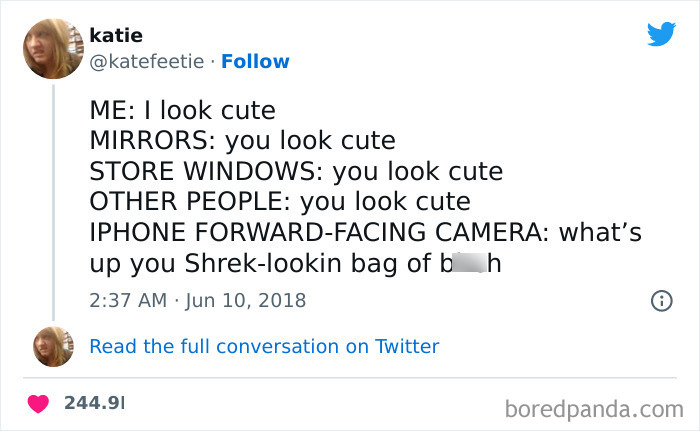The image size is (700, 431).
Task: Click the "IPHONE FORWARD-FACING CAMERA" text
Action: click(317, 232)
